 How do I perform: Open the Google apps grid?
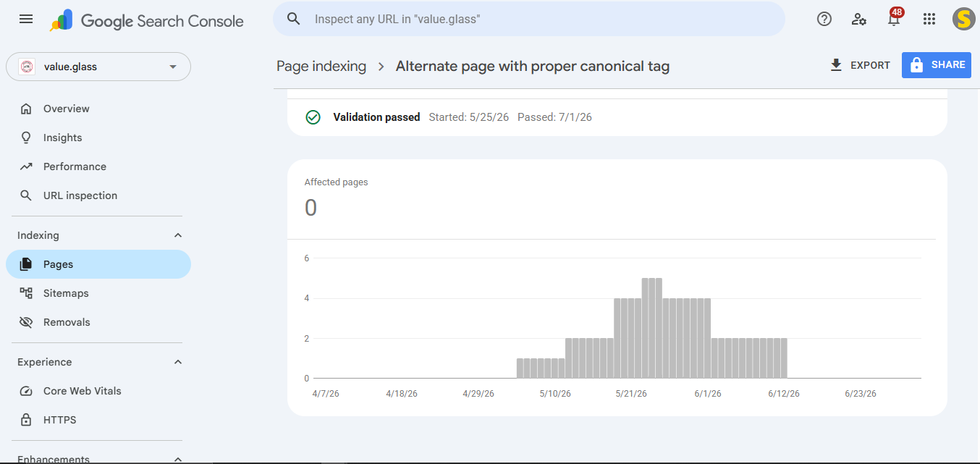(x=929, y=20)
